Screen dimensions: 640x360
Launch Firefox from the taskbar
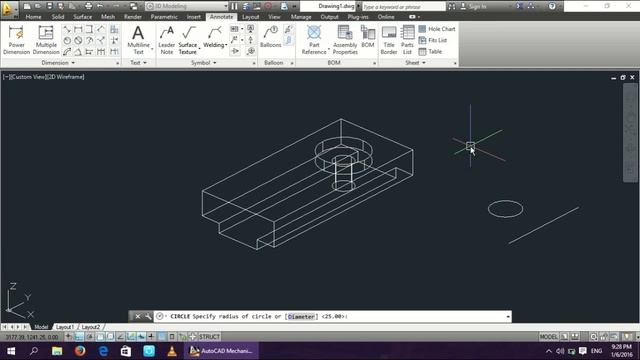tap(80, 351)
